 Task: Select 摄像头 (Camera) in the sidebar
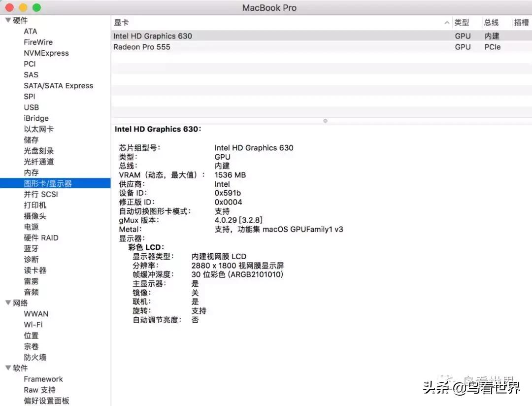pos(35,216)
